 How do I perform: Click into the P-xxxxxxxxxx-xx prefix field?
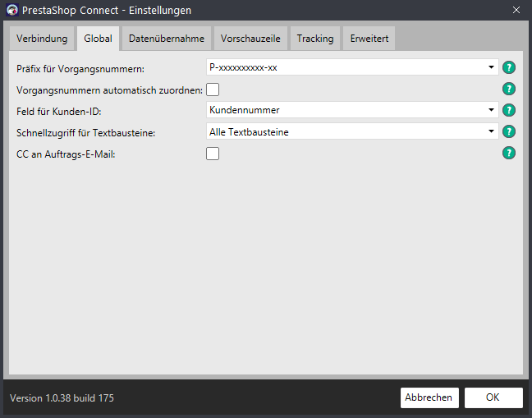coord(346,67)
